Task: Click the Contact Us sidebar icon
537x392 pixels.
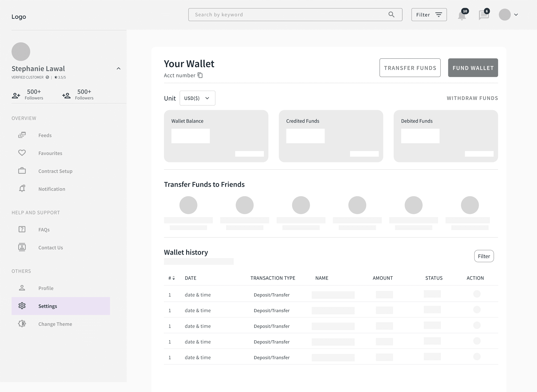Action: pyautogui.click(x=22, y=247)
